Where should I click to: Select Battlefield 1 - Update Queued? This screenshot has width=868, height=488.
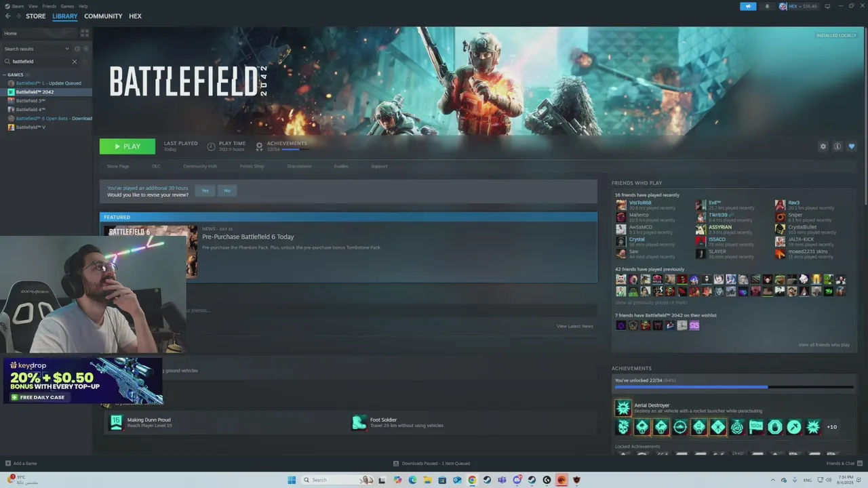(46, 83)
